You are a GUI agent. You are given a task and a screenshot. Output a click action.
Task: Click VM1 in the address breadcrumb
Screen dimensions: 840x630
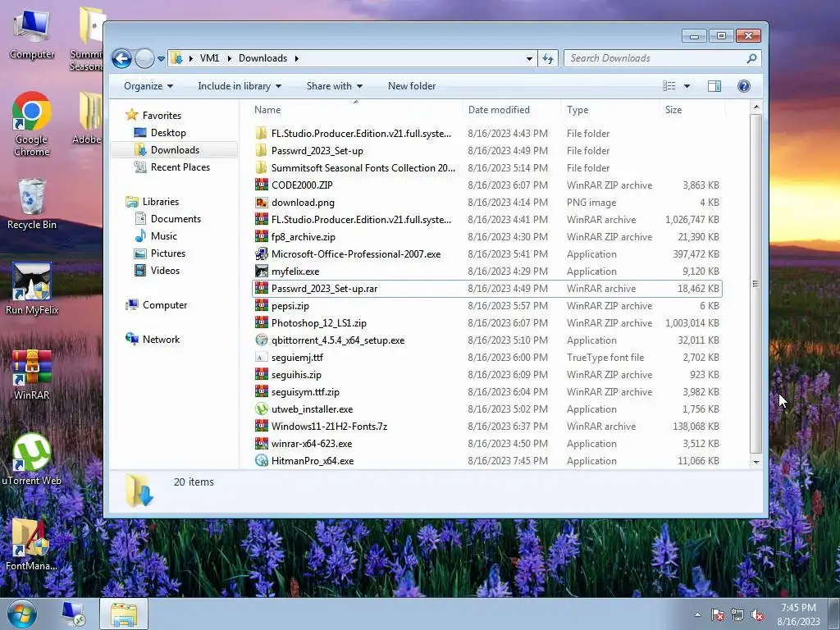pos(209,58)
